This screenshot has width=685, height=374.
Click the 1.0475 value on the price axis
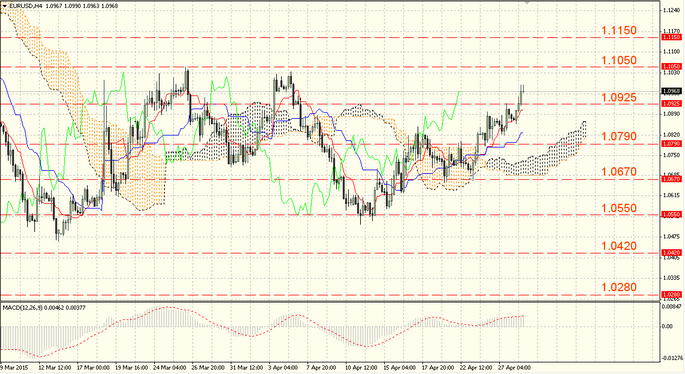671,236
